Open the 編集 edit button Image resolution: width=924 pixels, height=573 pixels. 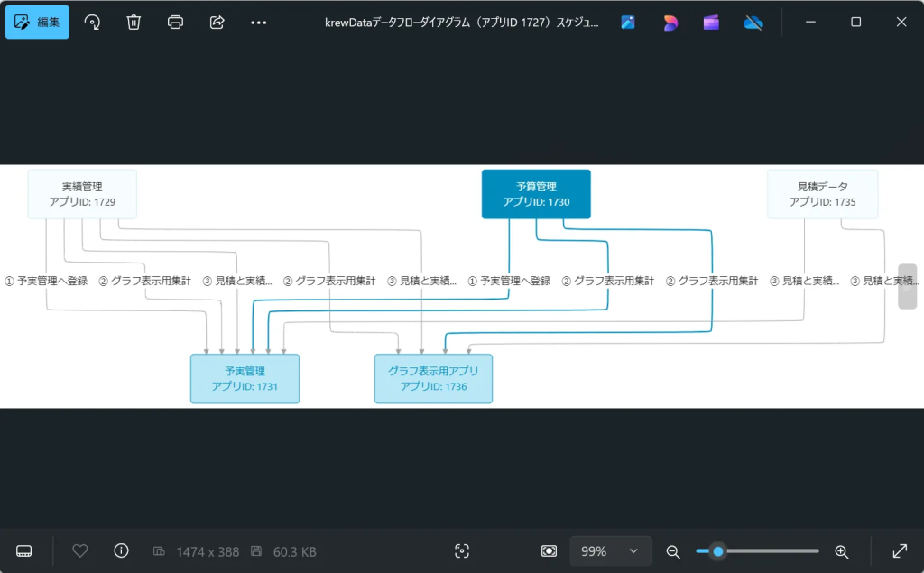click(37, 23)
